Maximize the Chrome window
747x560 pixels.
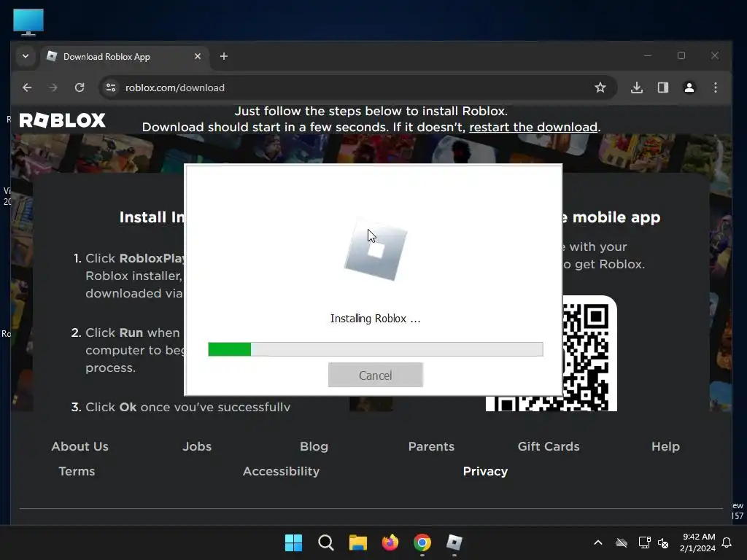point(681,55)
